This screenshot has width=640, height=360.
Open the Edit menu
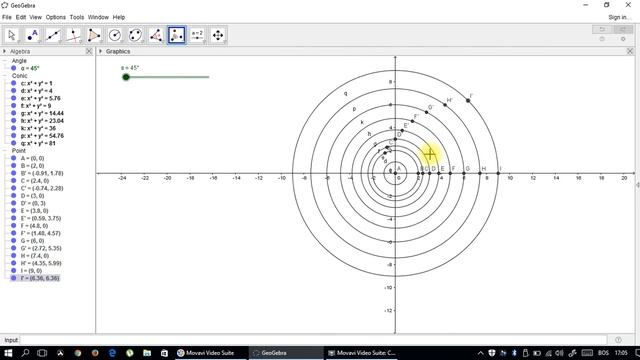coord(21,17)
